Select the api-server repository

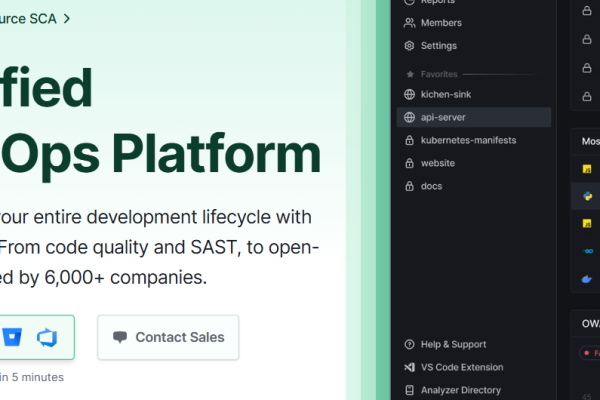click(474, 117)
